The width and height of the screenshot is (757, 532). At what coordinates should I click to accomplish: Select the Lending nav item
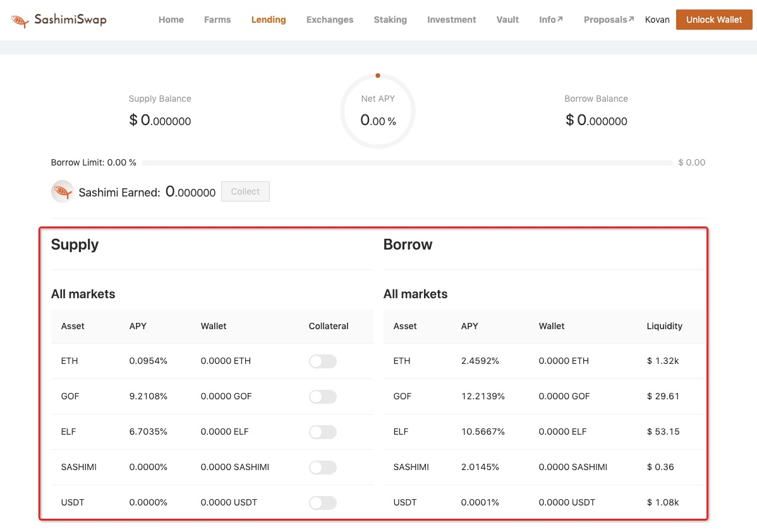pos(269,20)
